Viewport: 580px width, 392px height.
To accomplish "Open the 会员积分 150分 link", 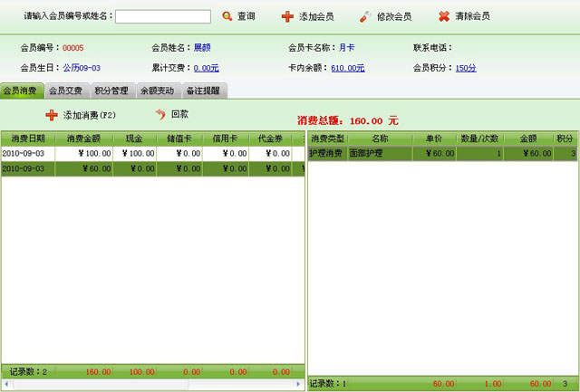I will tap(465, 68).
